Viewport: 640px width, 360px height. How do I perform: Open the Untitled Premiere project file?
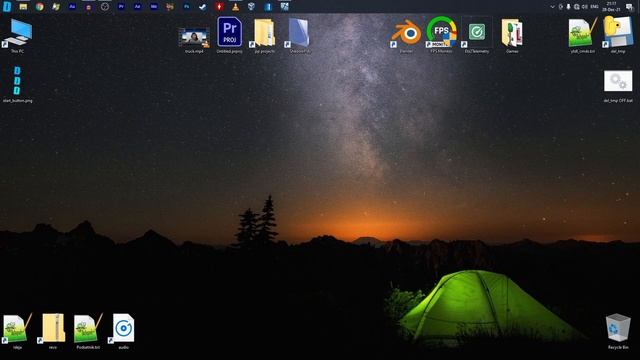(x=229, y=35)
